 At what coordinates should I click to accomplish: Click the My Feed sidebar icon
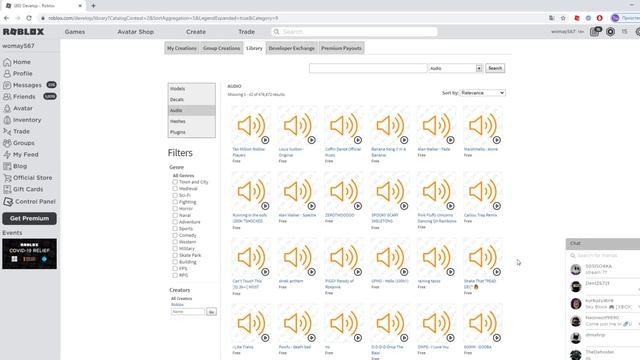point(7,155)
